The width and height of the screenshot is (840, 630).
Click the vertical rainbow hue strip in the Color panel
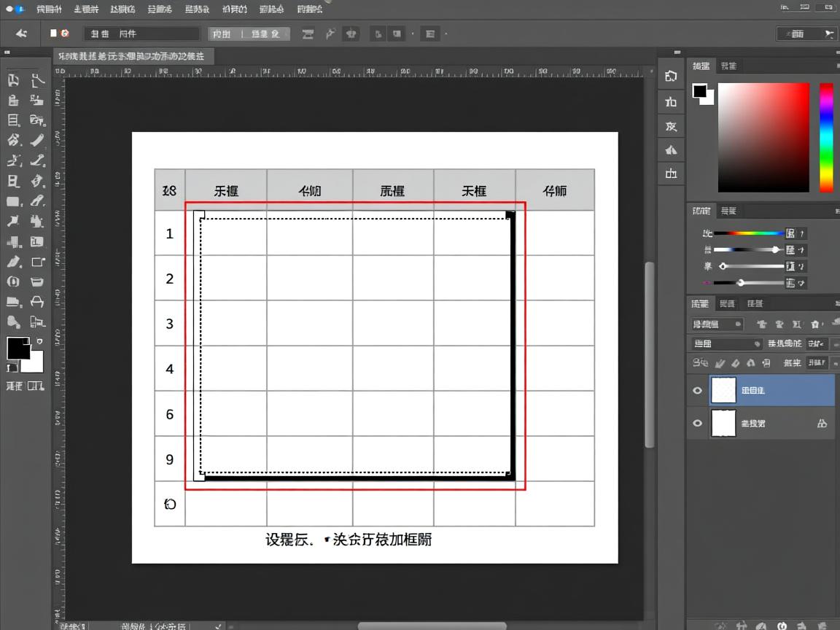(x=826, y=137)
